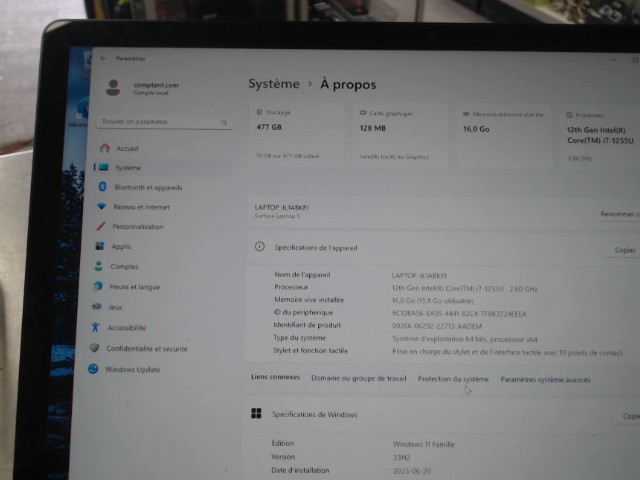640x480 pixels.
Task: Open Réseau et Internet wifi icon
Action: point(102,206)
